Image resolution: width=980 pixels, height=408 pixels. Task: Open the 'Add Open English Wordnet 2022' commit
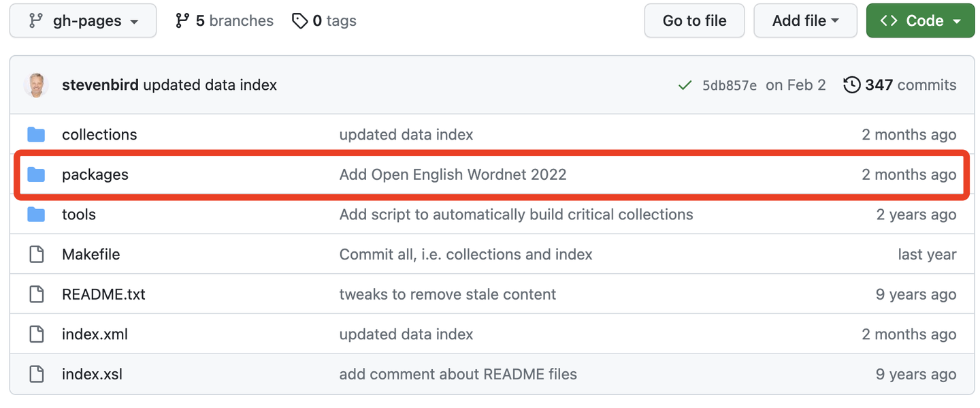click(453, 175)
